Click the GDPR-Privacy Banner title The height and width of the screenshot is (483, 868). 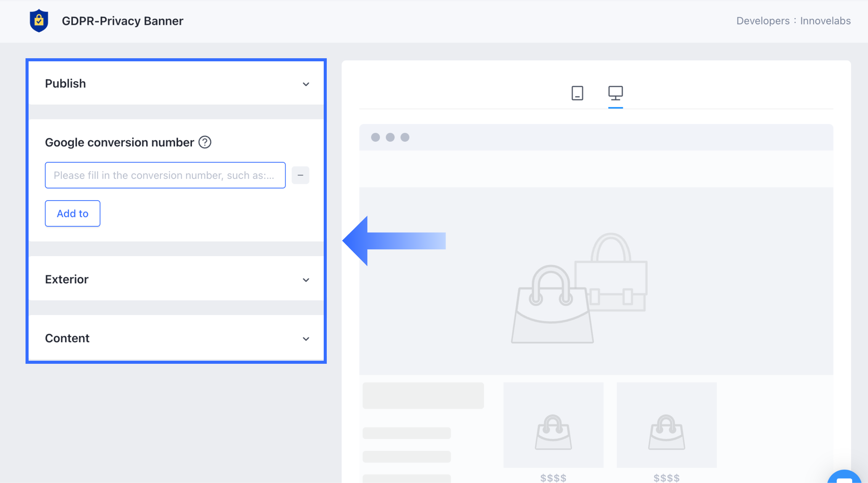[123, 21]
